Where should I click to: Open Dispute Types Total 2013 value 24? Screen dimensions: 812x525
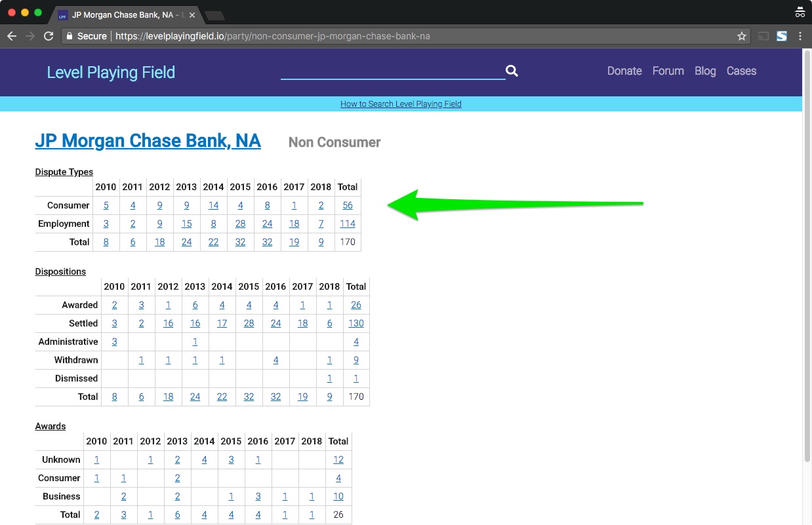[x=186, y=242]
